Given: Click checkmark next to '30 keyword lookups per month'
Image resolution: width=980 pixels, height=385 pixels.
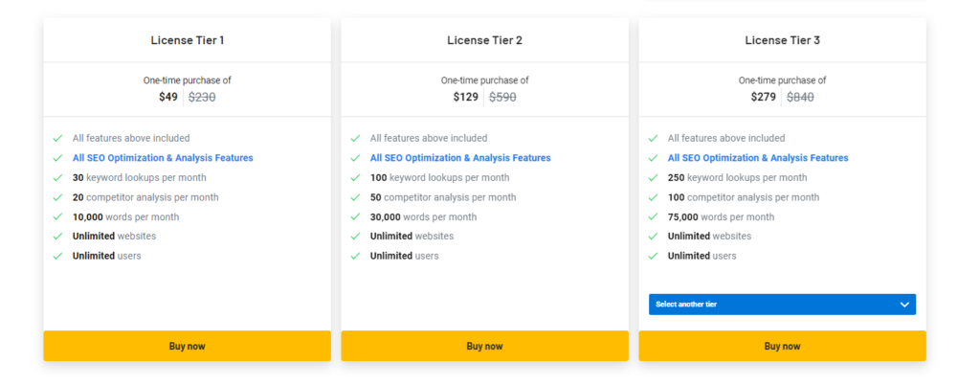Looking at the screenshot, I should pos(57,177).
